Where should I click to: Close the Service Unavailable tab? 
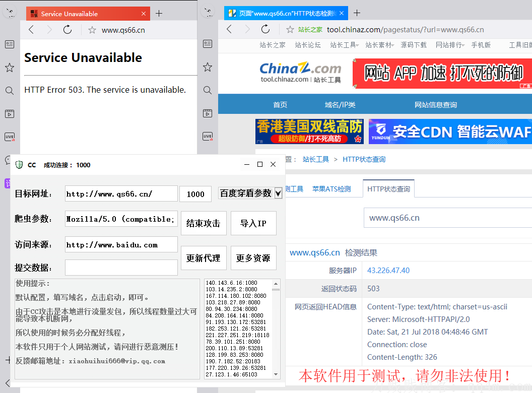(x=144, y=14)
